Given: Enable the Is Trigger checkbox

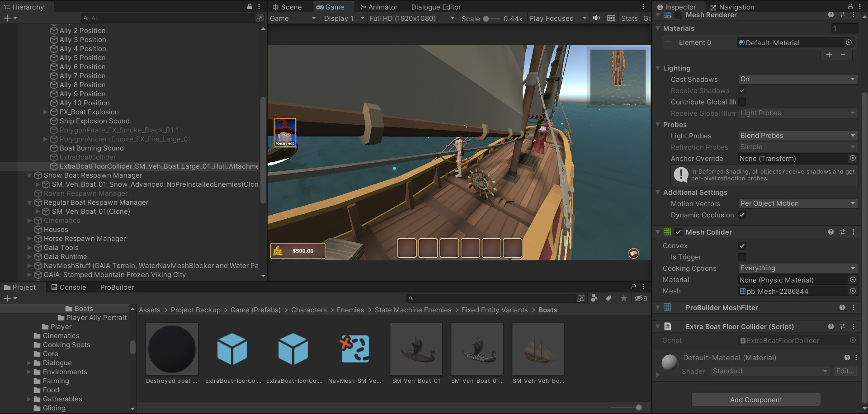Looking at the screenshot, I should pyautogui.click(x=742, y=257).
